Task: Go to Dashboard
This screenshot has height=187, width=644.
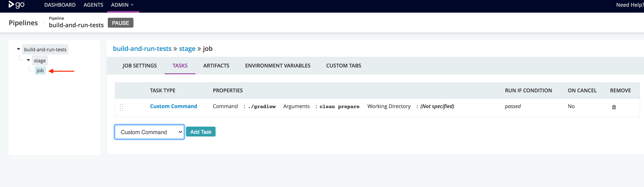Action: 60,5
